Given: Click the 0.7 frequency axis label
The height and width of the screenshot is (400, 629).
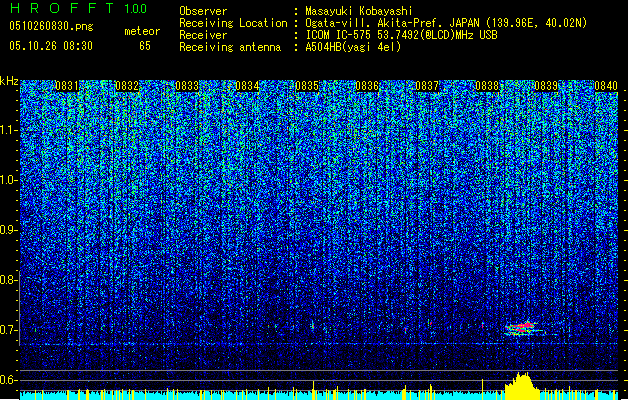Looking at the screenshot, I should pos(8,330).
